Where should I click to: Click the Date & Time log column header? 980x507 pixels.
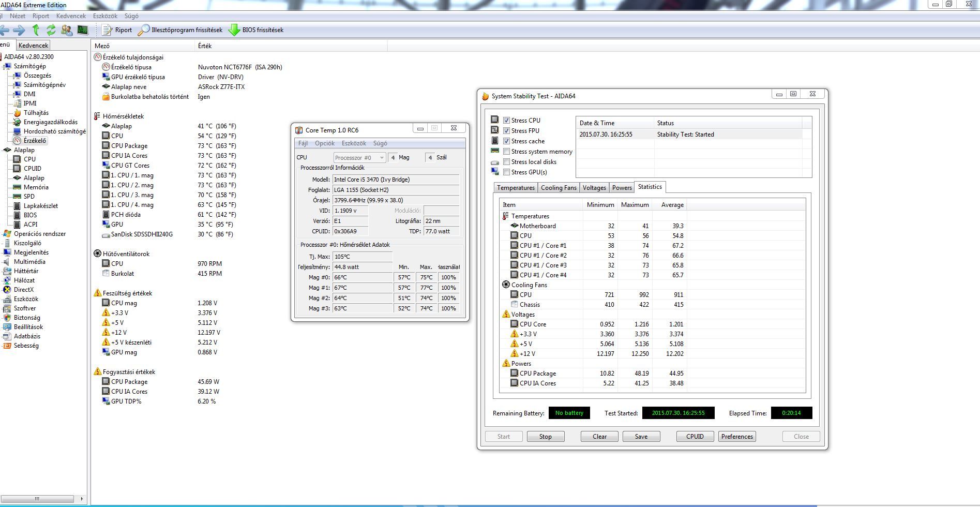(615, 123)
